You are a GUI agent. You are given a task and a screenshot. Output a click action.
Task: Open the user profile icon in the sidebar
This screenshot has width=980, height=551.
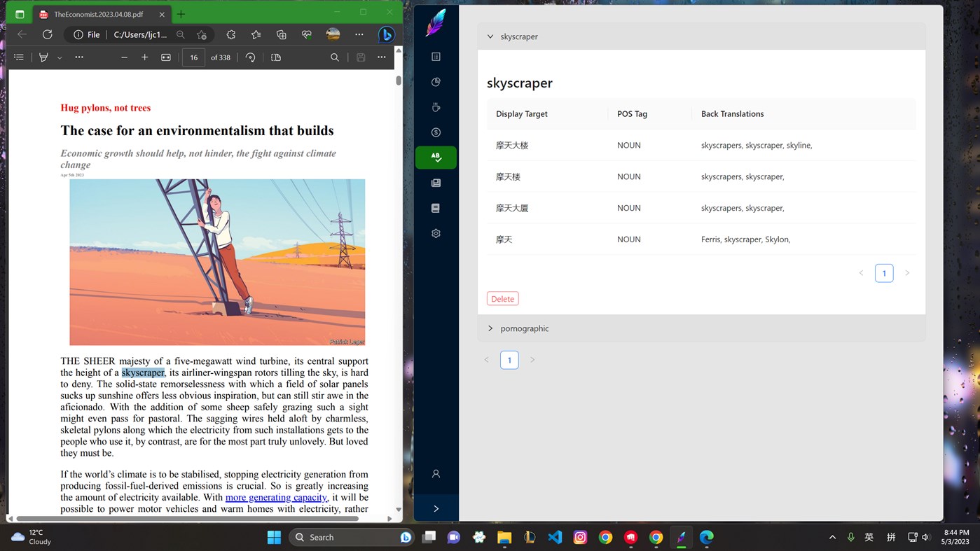(436, 474)
